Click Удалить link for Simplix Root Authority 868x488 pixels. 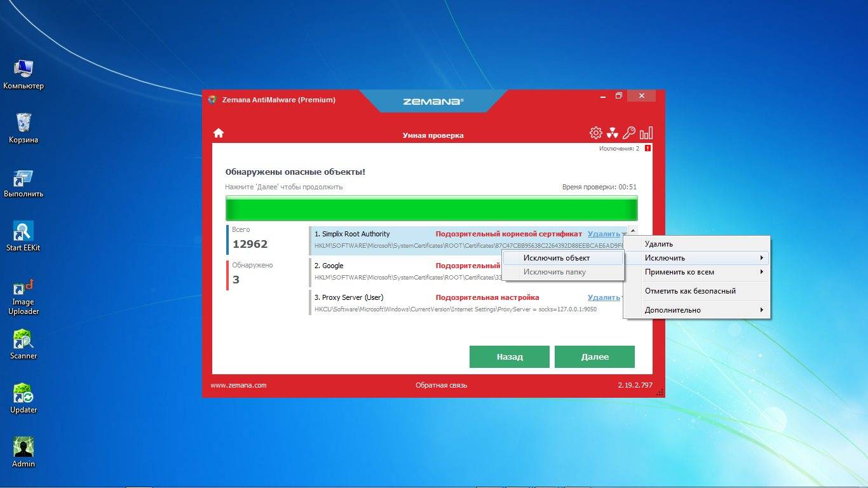(x=604, y=234)
